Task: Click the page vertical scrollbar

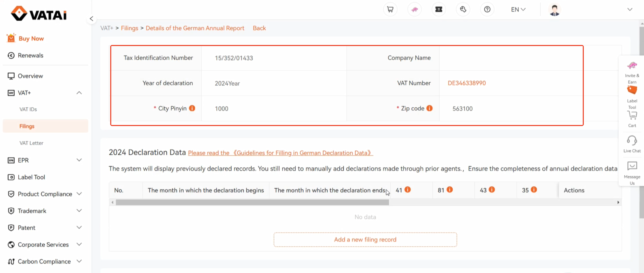Action: point(641,123)
